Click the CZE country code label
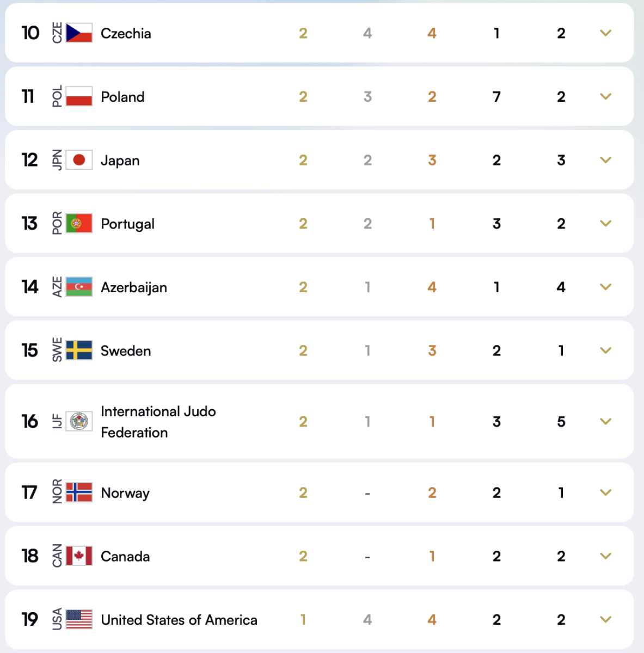This screenshot has width=644, height=653. (58, 33)
